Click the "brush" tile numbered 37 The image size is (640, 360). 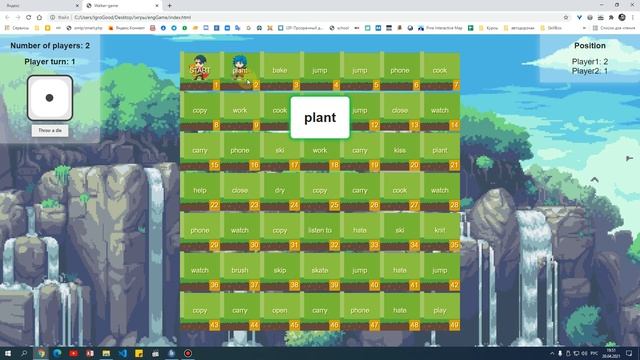coord(240,271)
